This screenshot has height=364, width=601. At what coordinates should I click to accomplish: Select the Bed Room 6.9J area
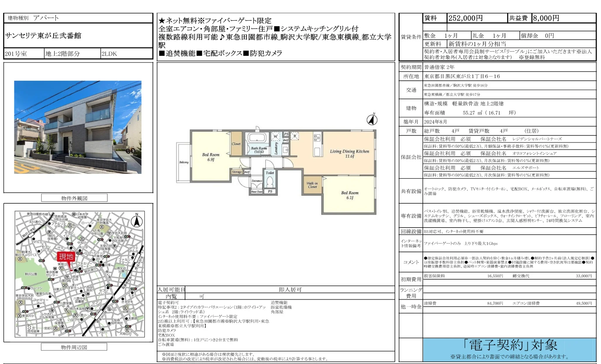point(211,157)
